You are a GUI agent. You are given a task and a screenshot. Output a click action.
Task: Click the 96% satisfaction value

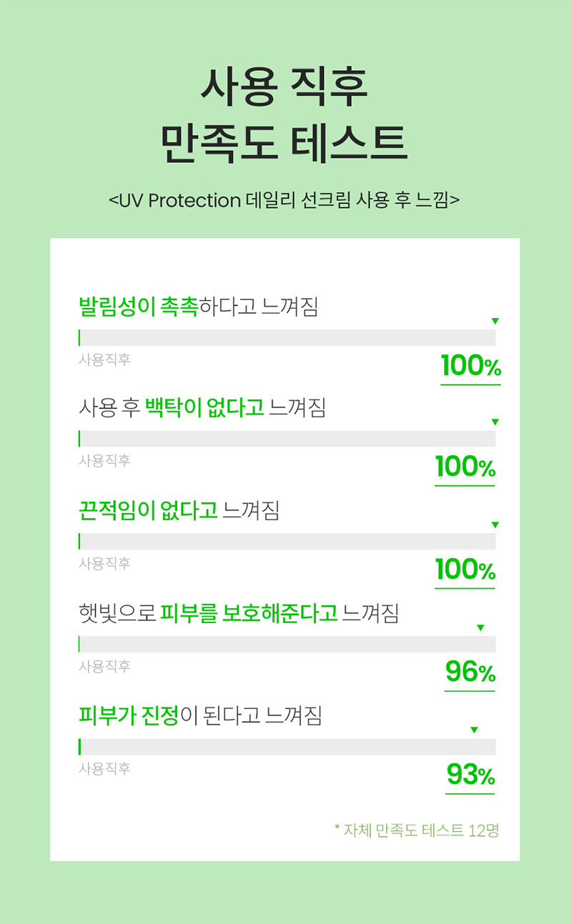click(x=470, y=672)
